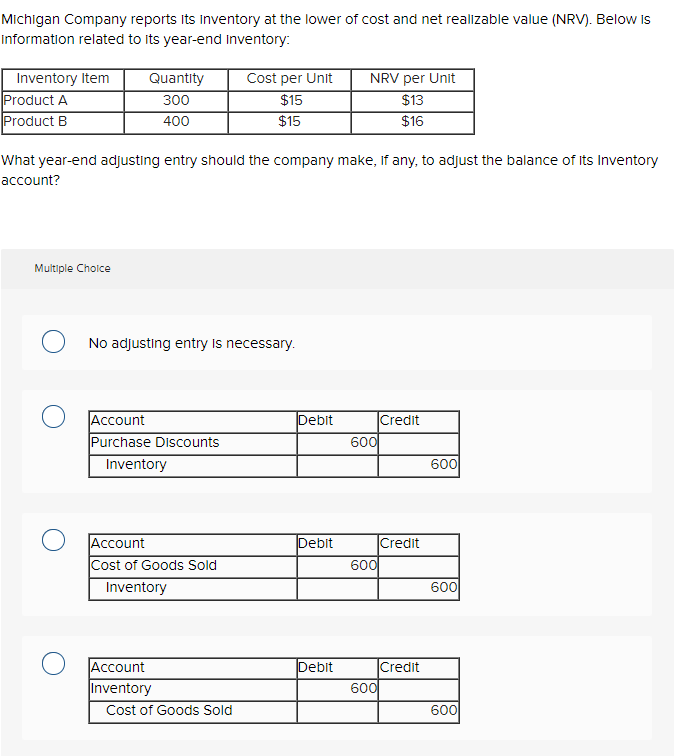The height and width of the screenshot is (756, 682).
Task: Click the Product B row label
Action: [35, 121]
